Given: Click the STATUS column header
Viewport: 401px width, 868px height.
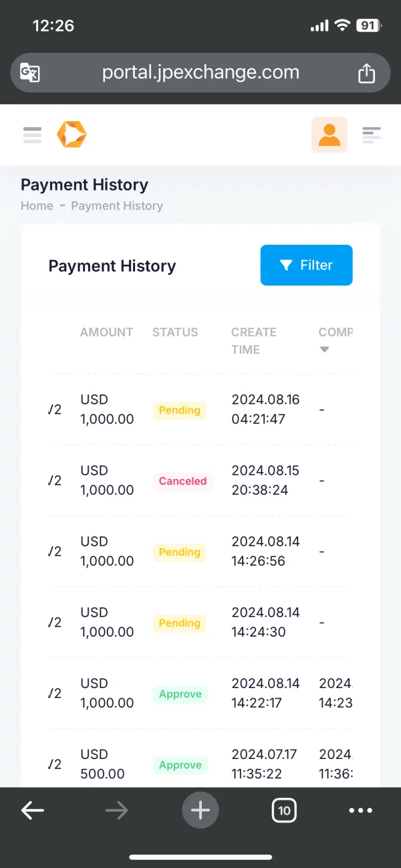Looking at the screenshot, I should pos(175,332).
